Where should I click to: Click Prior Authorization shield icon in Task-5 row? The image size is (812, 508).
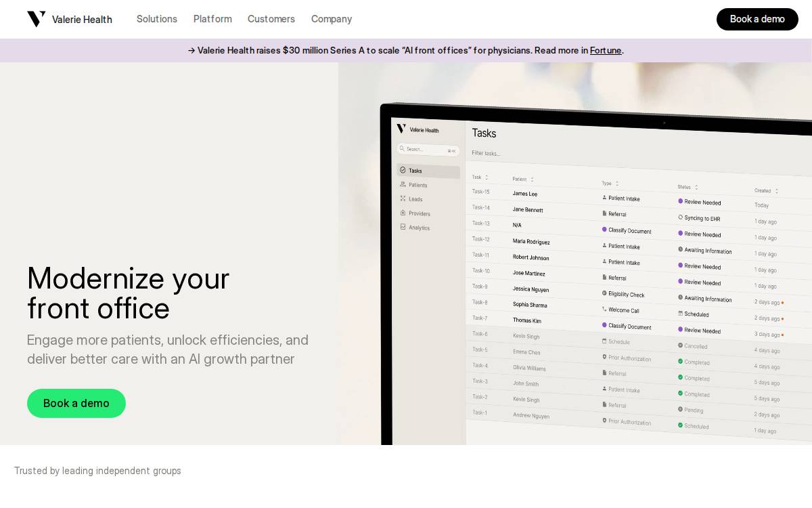[x=604, y=357]
